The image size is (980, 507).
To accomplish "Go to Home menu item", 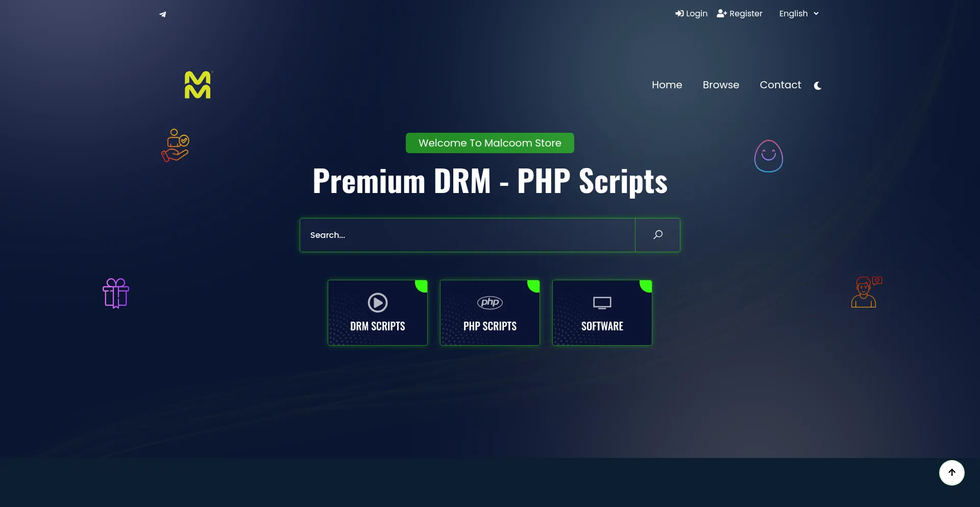I will (x=667, y=85).
